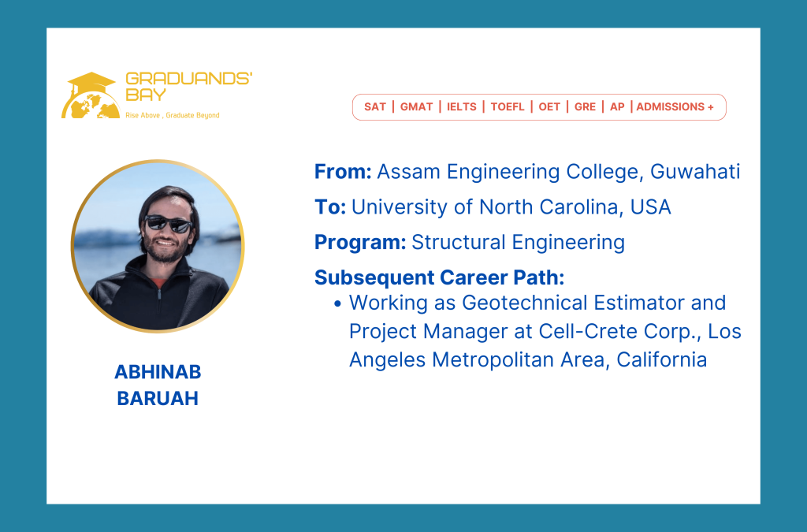Viewport: 807px width, 532px height.
Task: Select GMAT in the exam bar
Action: [x=416, y=107]
